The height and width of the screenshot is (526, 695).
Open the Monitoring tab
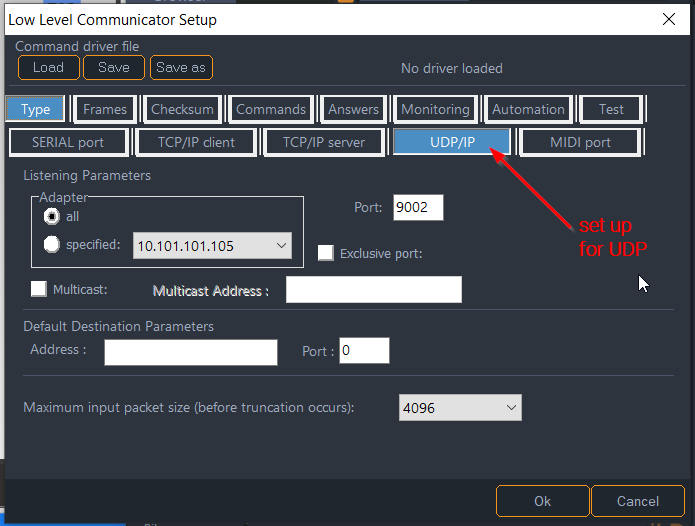coord(435,109)
